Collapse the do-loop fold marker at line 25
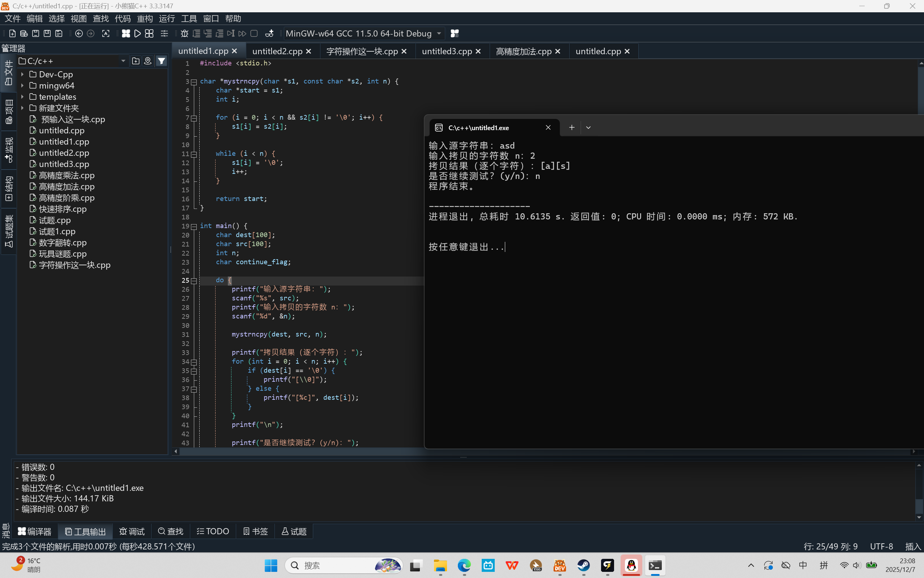Viewport: 924px width, 578px height. (194, 281)
